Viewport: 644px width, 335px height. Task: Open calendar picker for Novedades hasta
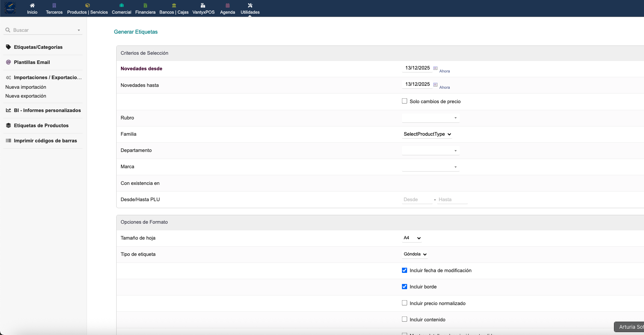coord(435,84)
